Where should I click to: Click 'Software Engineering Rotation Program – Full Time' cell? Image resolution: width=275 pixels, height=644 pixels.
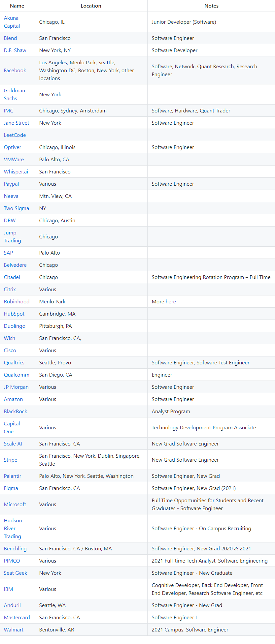point(211,277)
